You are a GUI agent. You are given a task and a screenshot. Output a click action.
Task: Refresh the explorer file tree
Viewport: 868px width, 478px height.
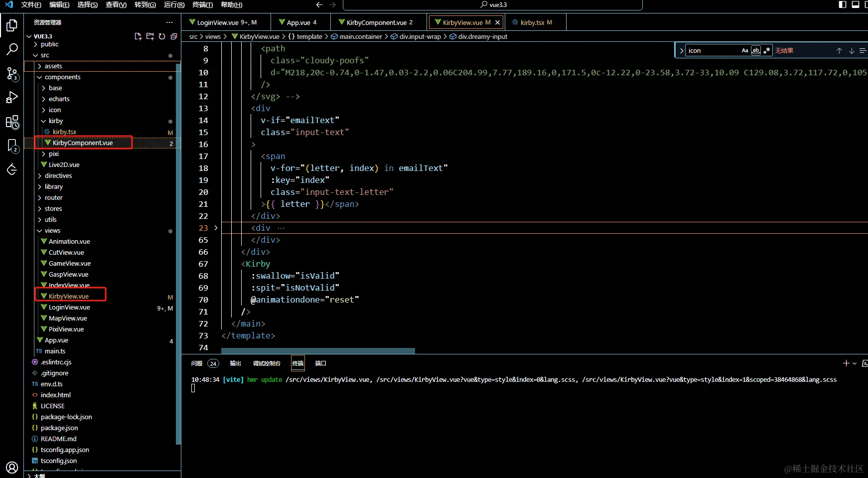pos(162,36)
